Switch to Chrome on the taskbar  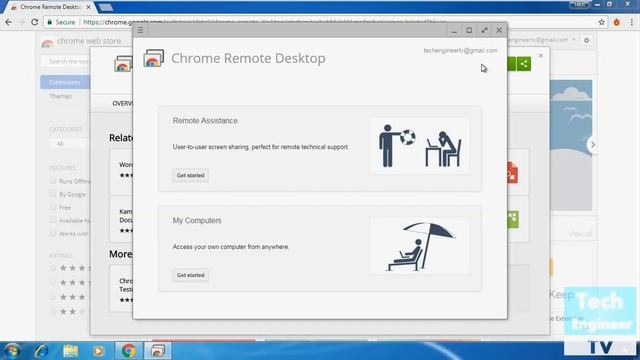[x=128, y=351]
